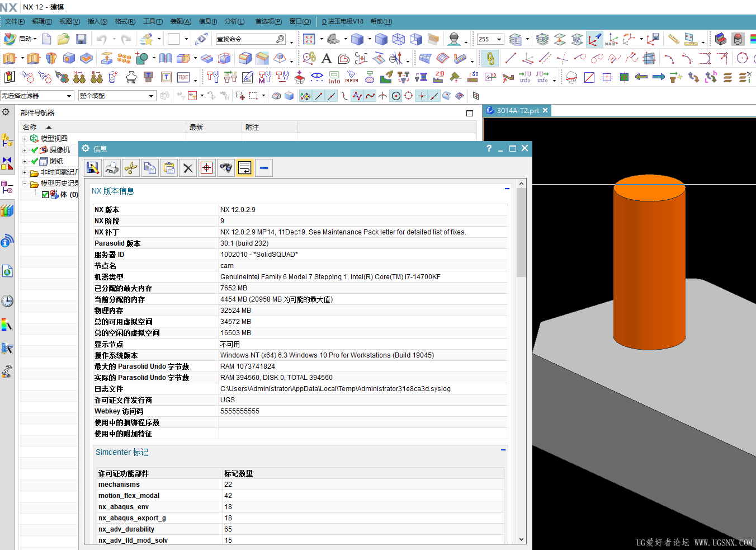Toggle the midpoint snap option
This screenshot has width=756, height=550.
coord(332,96)
